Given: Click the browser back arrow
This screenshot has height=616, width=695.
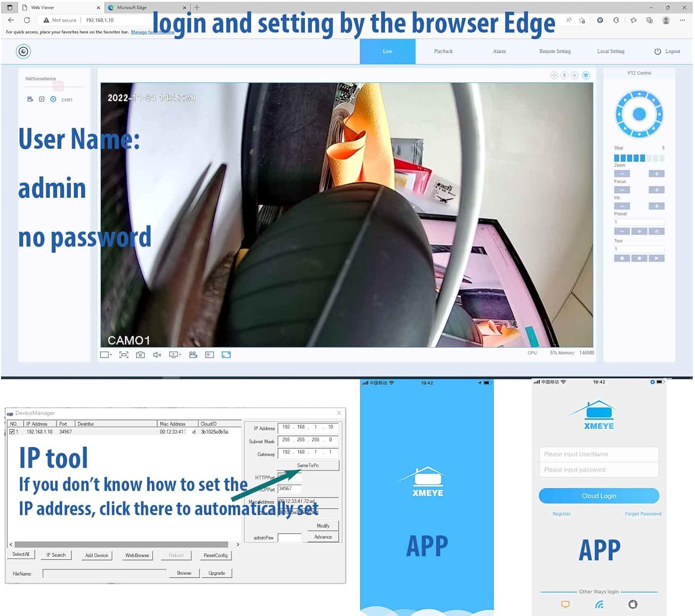Looking at the screenshot, I should coord(11,20).
